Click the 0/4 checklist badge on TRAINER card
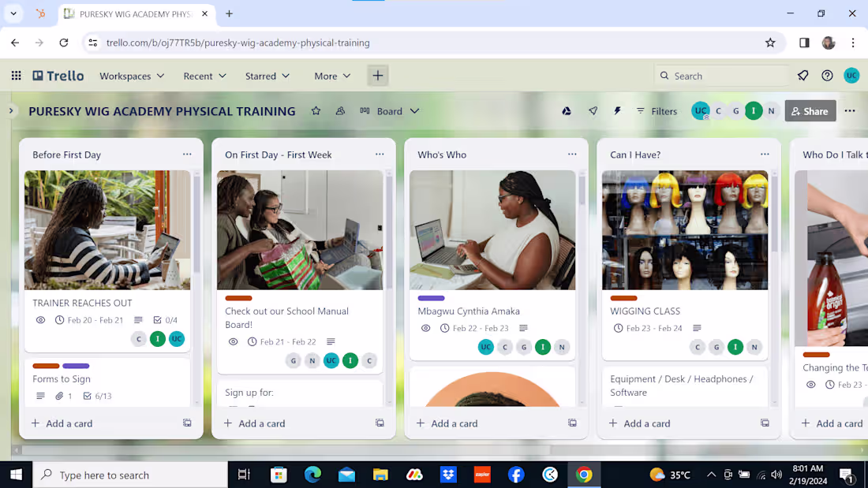This screenshot has height=488, width=868. tap(165, 320)
